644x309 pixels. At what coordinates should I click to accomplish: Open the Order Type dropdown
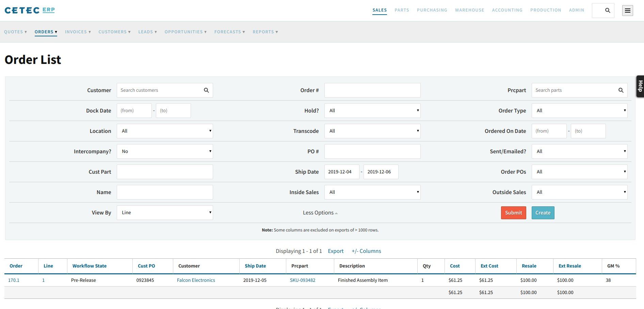[x=579, y=111]
